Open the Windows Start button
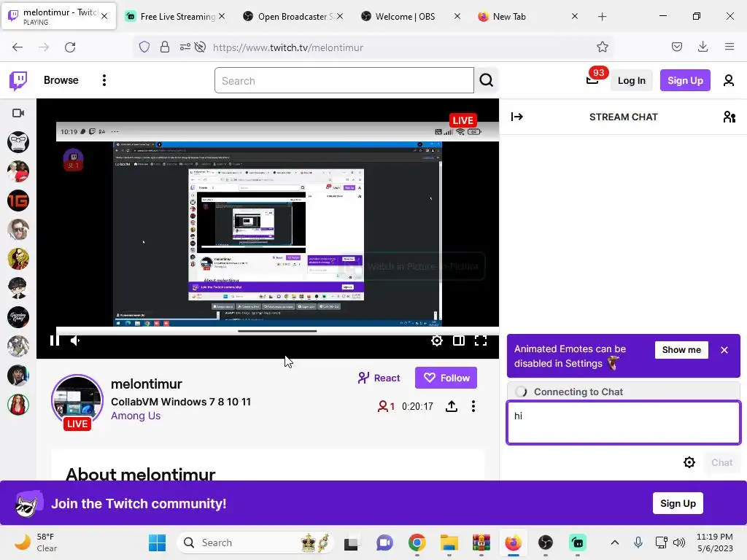Viewport: 747px width, 560px height. tap(157, 542)
